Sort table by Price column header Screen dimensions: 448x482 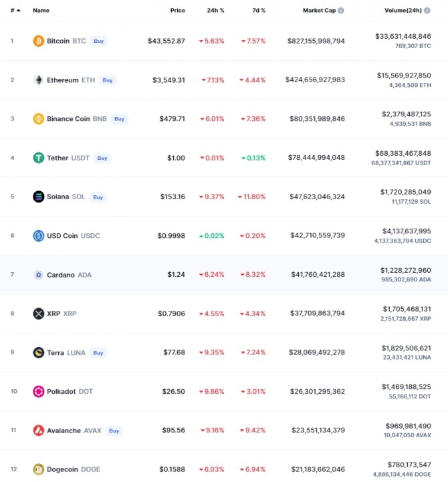click(x=178, y=11)
